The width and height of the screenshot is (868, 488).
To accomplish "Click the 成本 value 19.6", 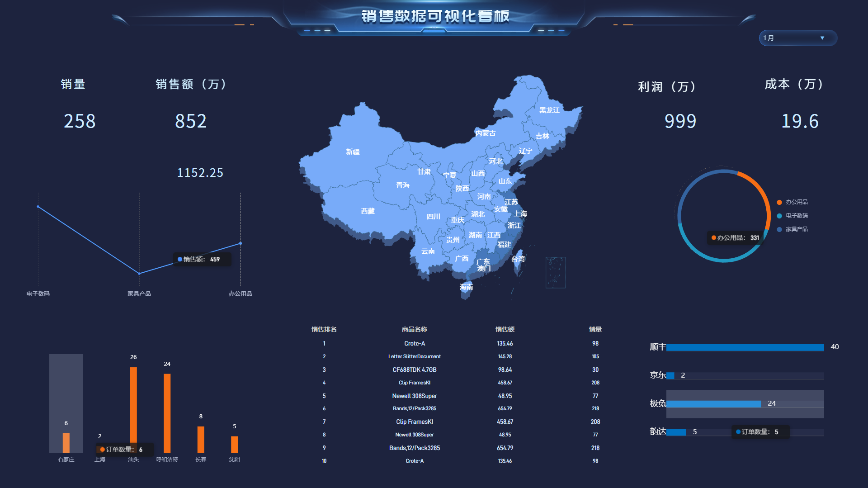I will tap(800, 121).
